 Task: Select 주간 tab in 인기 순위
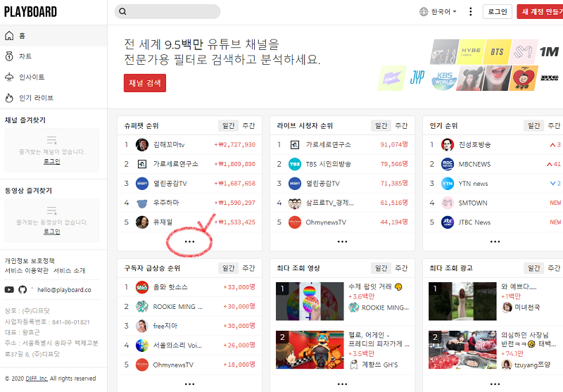click(x=554, y=126)
